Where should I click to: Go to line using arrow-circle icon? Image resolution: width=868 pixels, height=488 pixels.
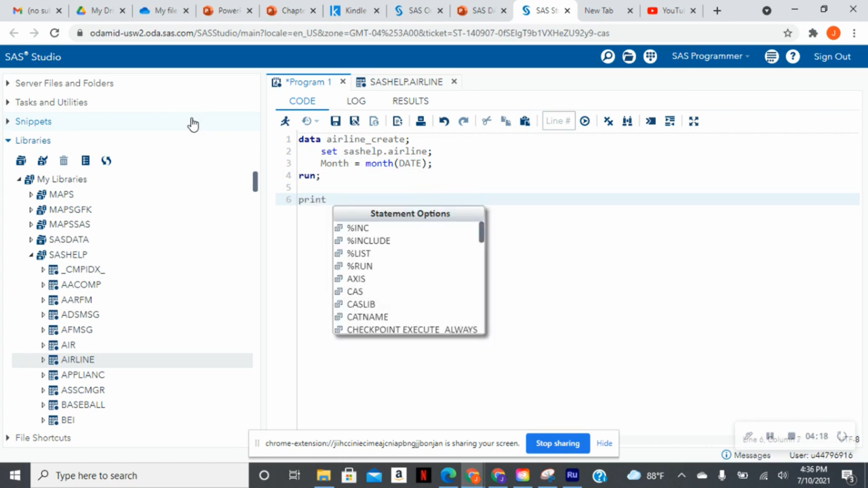pos(585,121)
